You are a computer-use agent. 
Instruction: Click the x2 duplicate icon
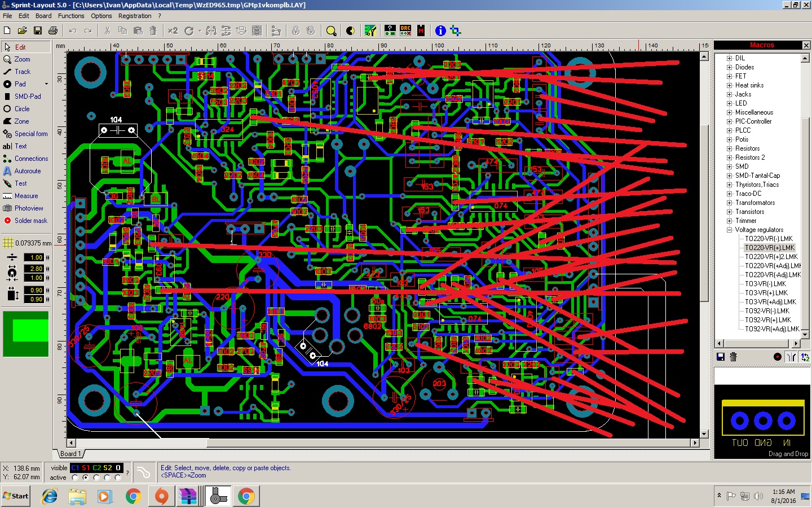point(173,30)
